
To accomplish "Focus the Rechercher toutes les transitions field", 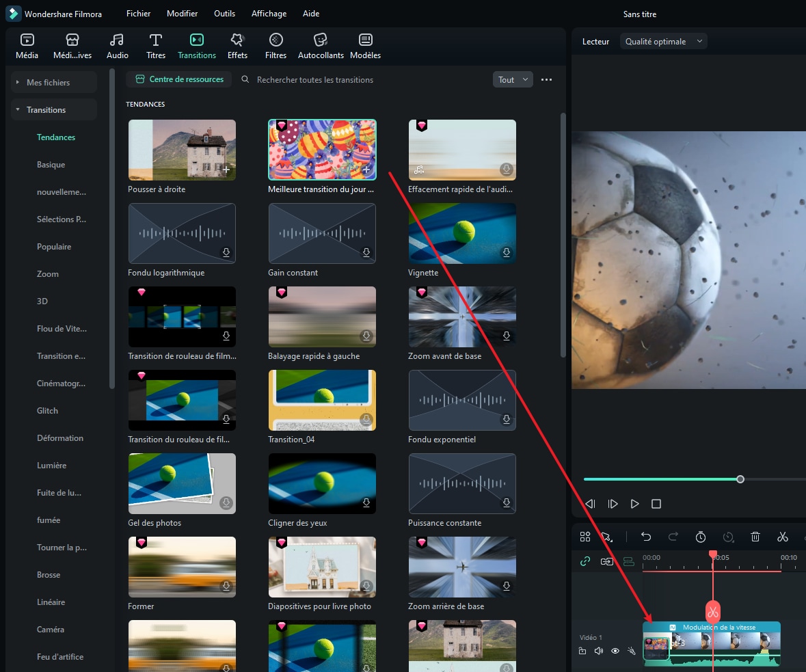I will [x=314, y=80].
